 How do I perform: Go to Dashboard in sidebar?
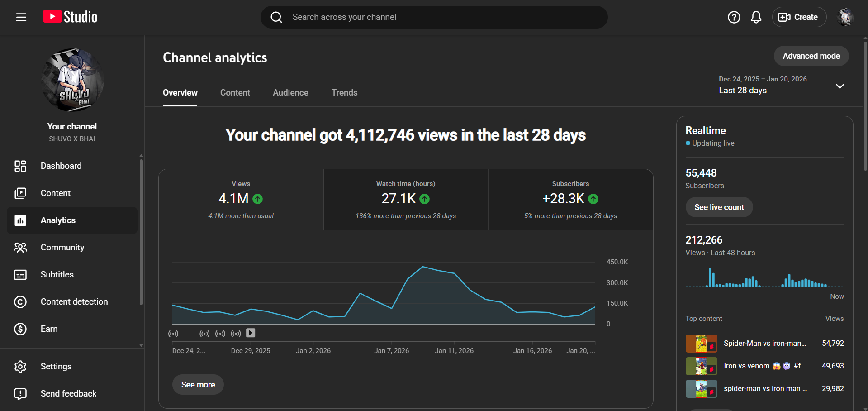(x=61, y=166)
